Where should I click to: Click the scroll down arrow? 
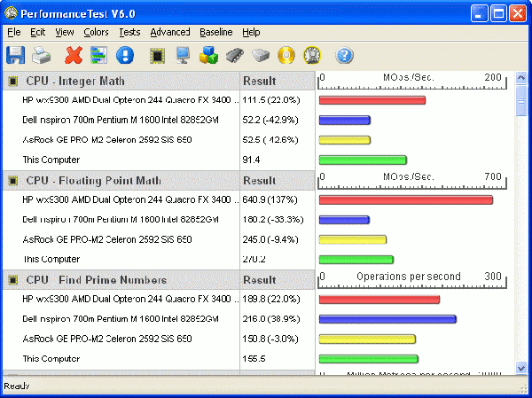tap(520, 368)
